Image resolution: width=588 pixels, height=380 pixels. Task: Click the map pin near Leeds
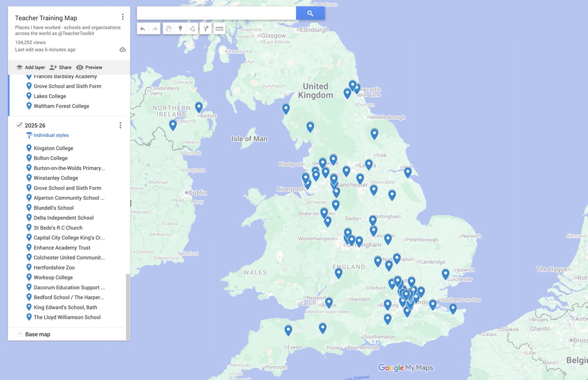tap(369, 165)
